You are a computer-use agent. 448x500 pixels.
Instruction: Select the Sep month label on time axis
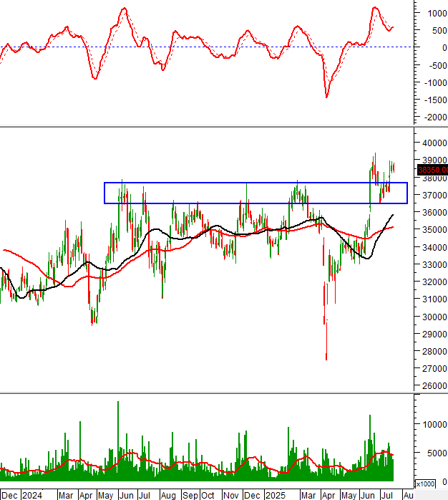pos(190,496)
